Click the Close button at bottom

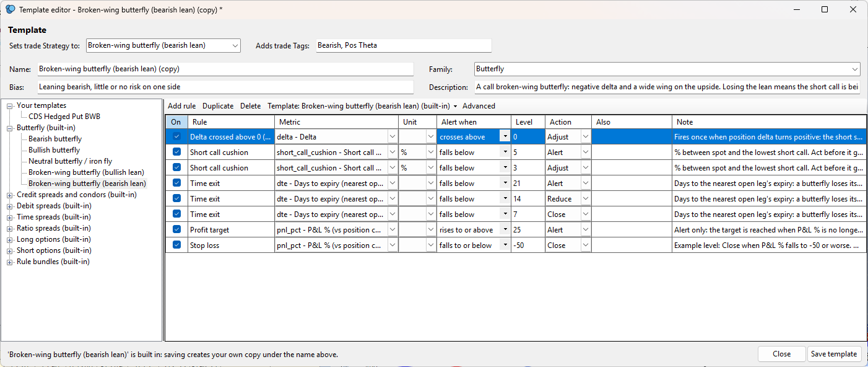tap(781, 354)
